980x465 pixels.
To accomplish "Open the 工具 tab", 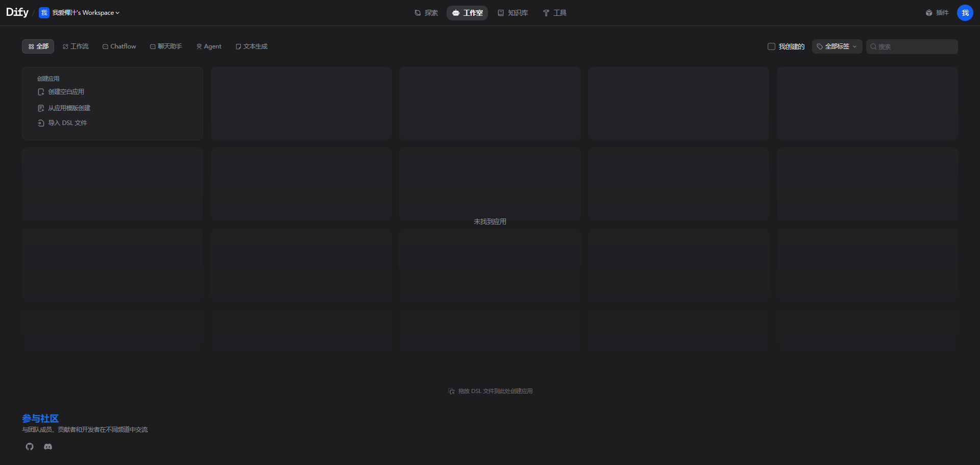I will 554,13.
